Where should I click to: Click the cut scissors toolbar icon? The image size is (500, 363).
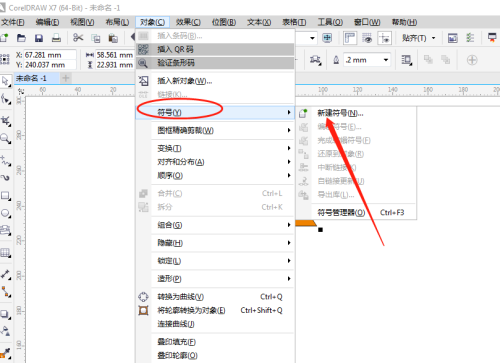(78, 38)
